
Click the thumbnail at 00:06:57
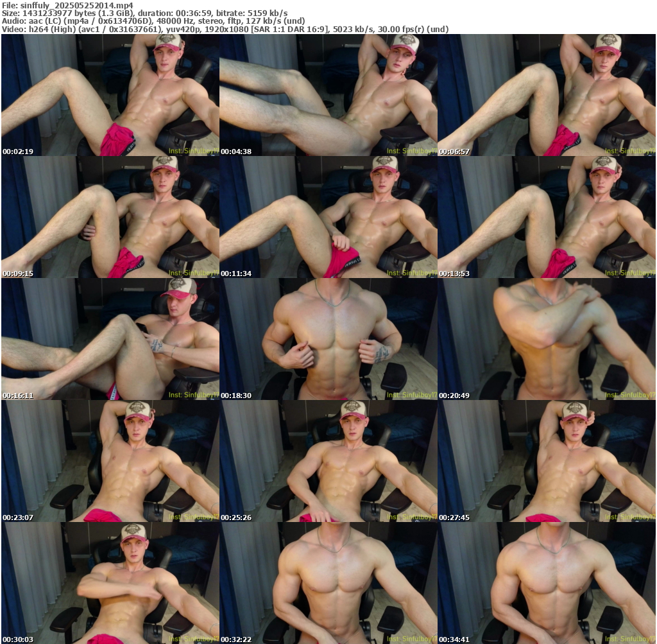(546, 95)
